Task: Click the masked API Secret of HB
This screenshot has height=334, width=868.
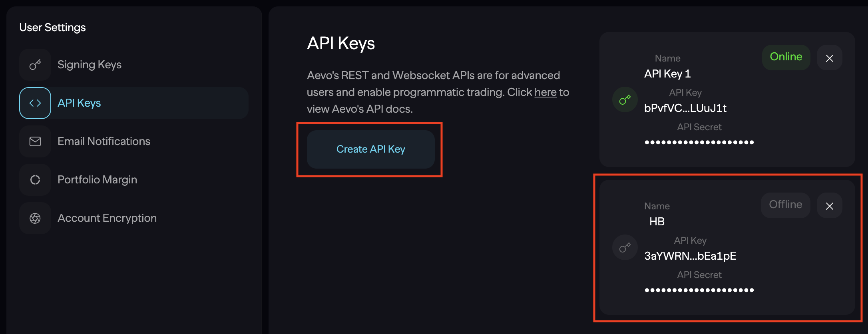Action: click(699, 290)
